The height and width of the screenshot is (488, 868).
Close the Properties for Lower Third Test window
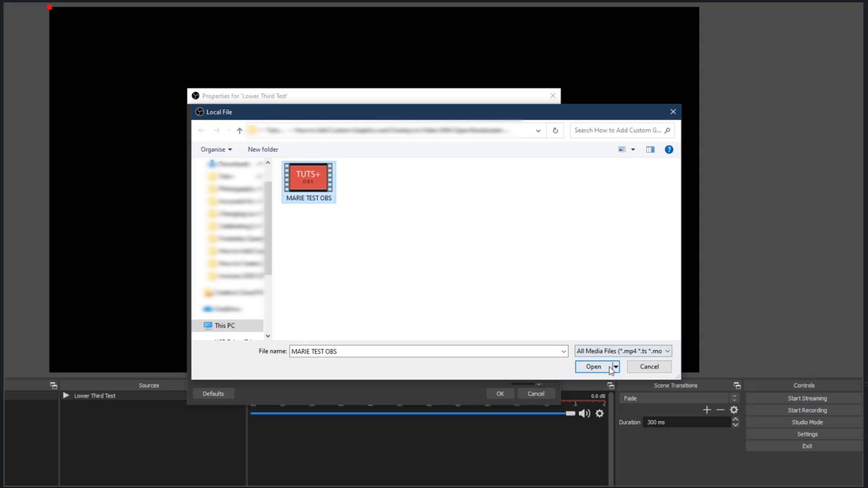pyautogui.click(x=553, y=96)
